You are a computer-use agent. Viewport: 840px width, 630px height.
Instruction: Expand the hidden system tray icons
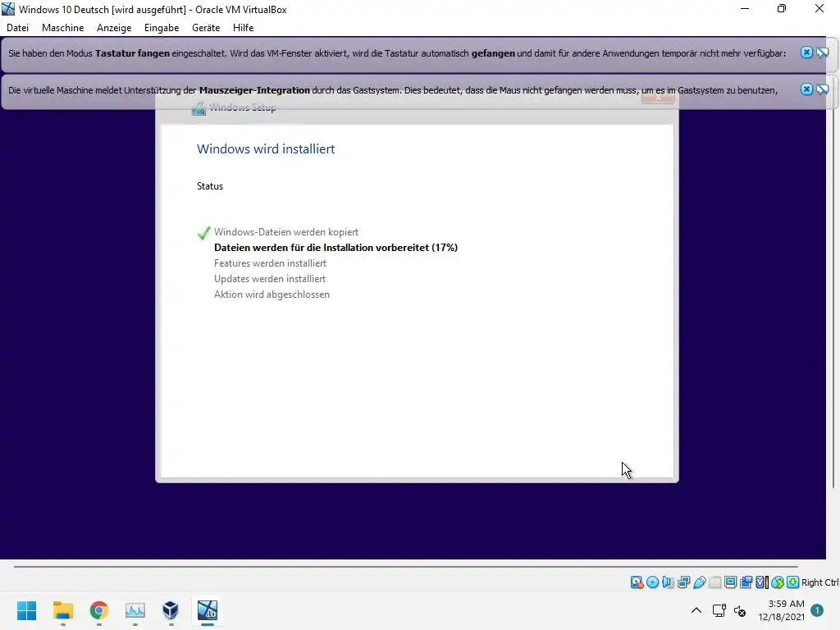[x=696, y=610]
